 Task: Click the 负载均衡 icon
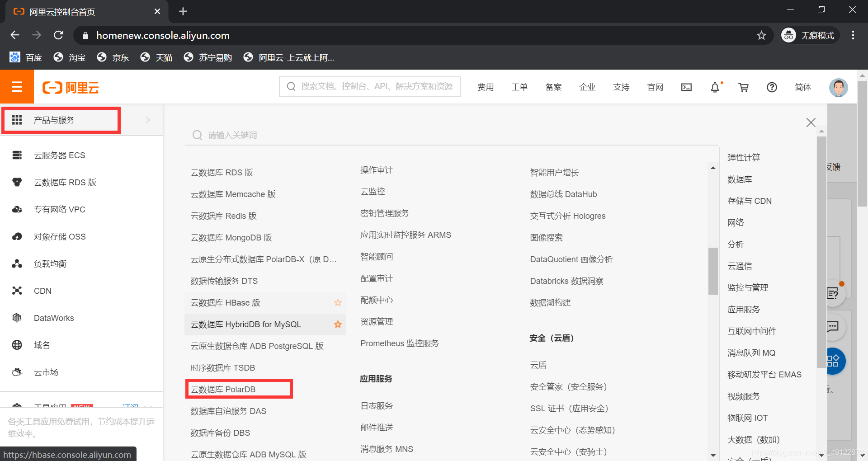pyautogui.click(x=17, y=263)
